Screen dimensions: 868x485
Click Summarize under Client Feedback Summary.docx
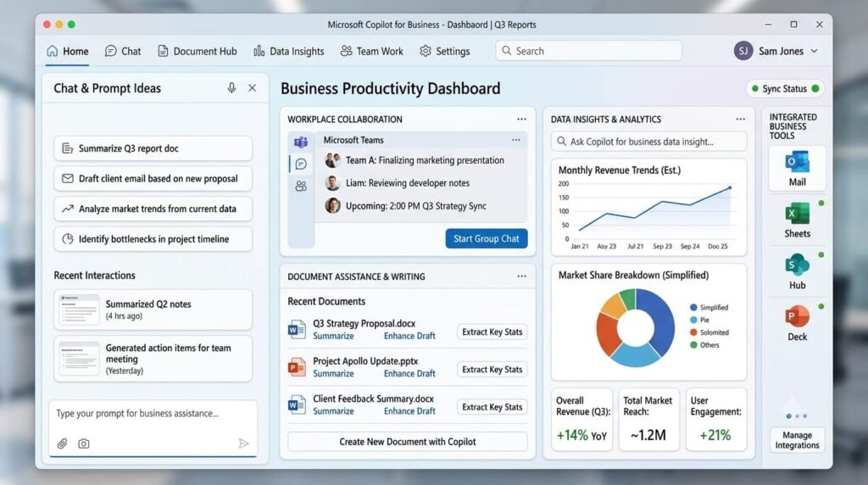[x=333, y=411]
